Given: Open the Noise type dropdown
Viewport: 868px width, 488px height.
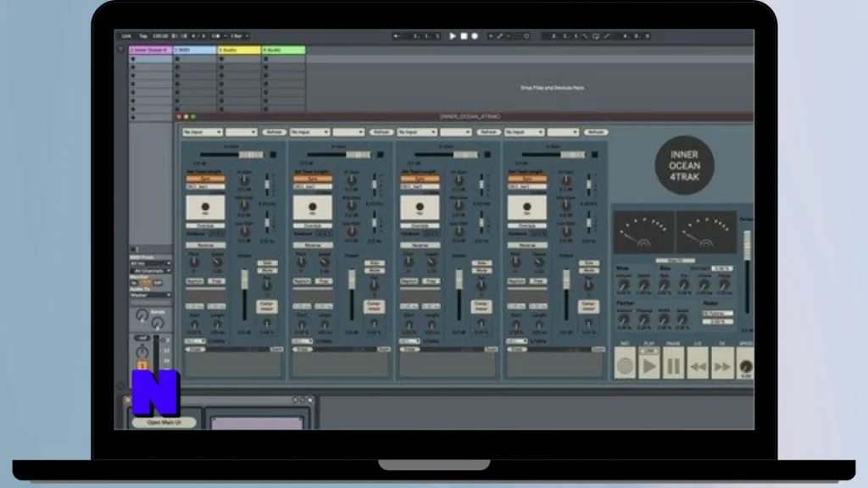Looking at the screenshot, I should (x=718, y=313).
